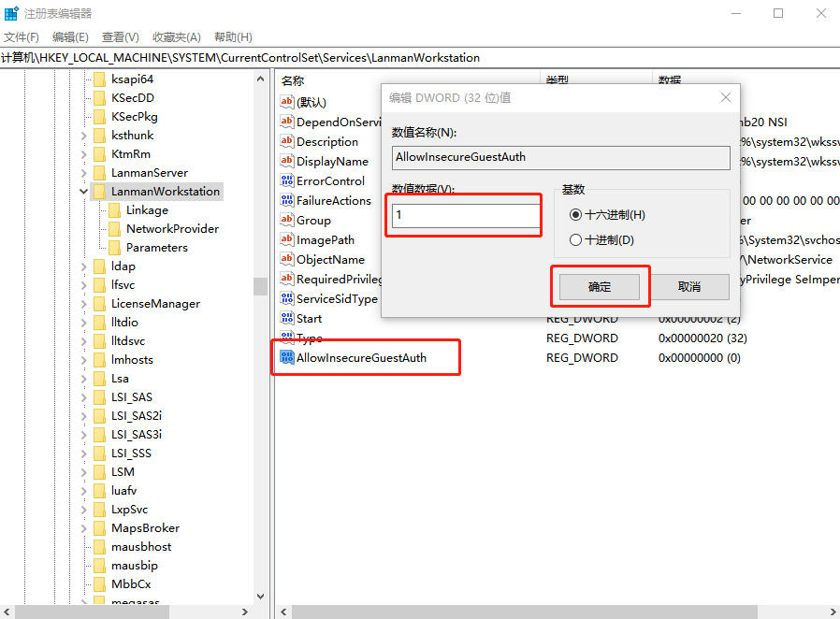Screen dimensions: 840x619
Task: Click the 0x00000020 (32) data cell
Action: click(x=702, y=338)
